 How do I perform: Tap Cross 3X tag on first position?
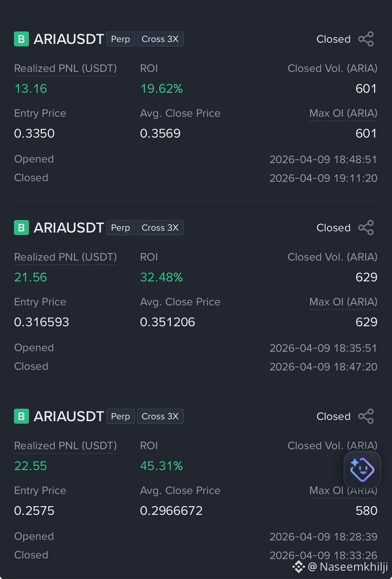pos(160,39)
